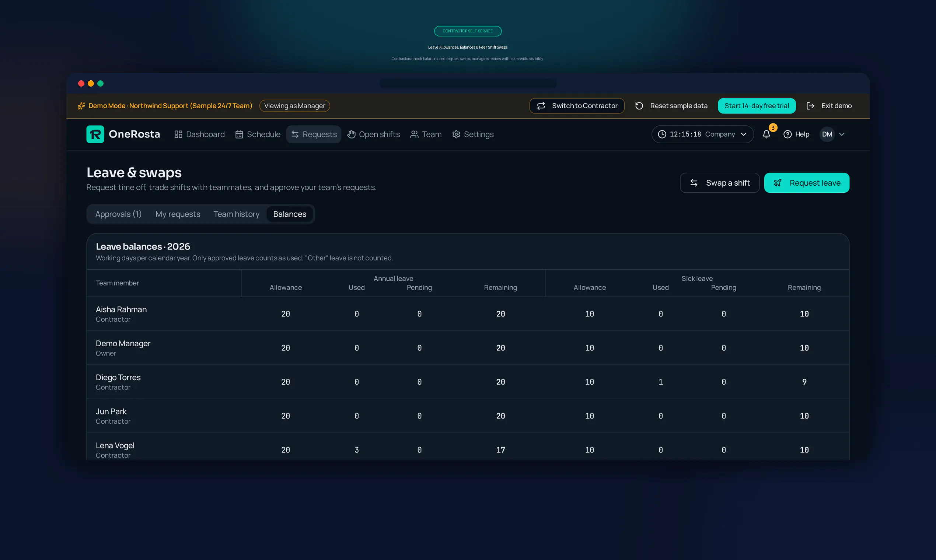Click the Exit demo door icon
Screen dimensions: 936x560
point(810,106)
